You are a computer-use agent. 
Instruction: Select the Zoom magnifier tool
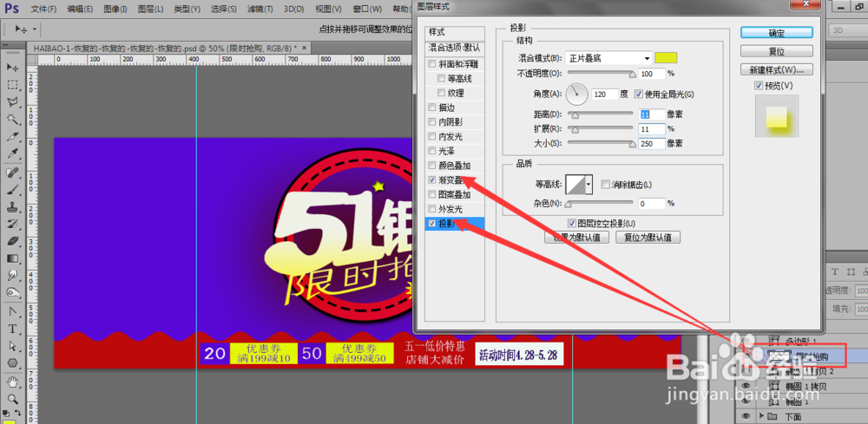[x=12, y=399]
